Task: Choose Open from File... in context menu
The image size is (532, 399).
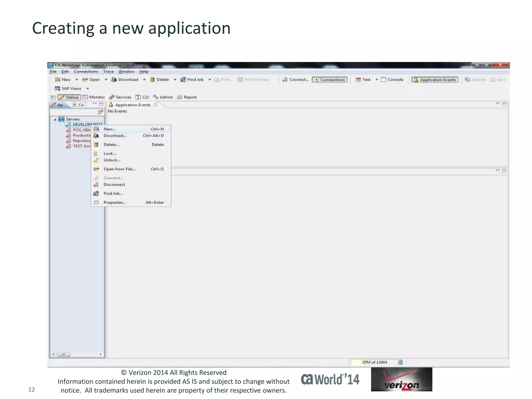Action: point(131,169)
